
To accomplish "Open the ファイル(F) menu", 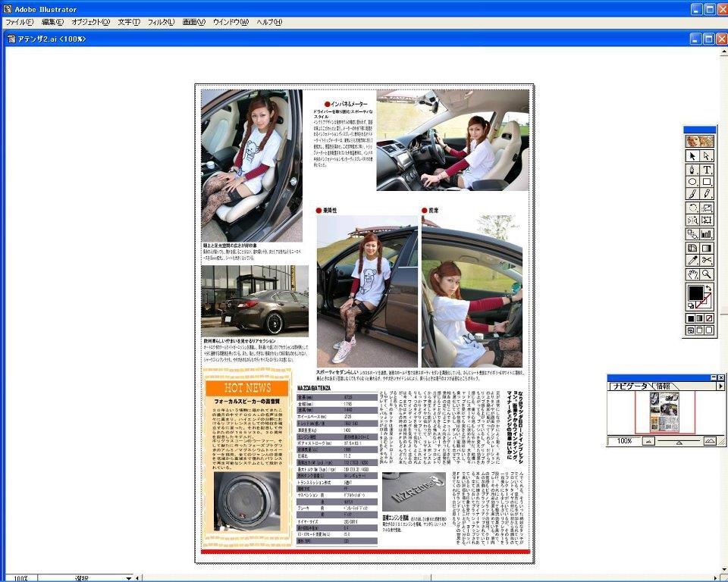I will pyautogui.click(x=20, y=22).
